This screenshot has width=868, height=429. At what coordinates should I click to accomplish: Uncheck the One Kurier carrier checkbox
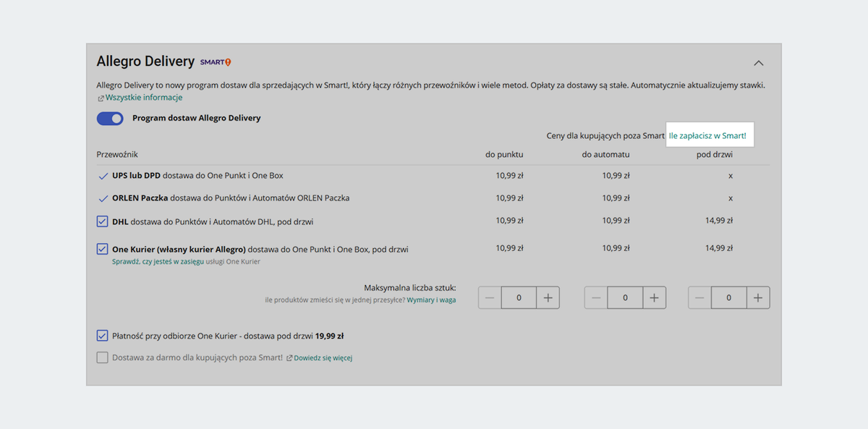pyautogui.click(x=102, y=249)
